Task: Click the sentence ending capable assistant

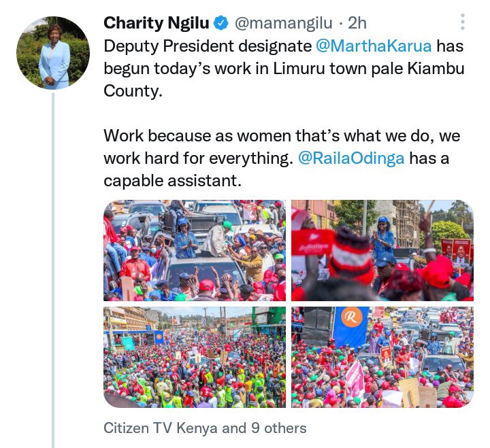Action: 276,158
